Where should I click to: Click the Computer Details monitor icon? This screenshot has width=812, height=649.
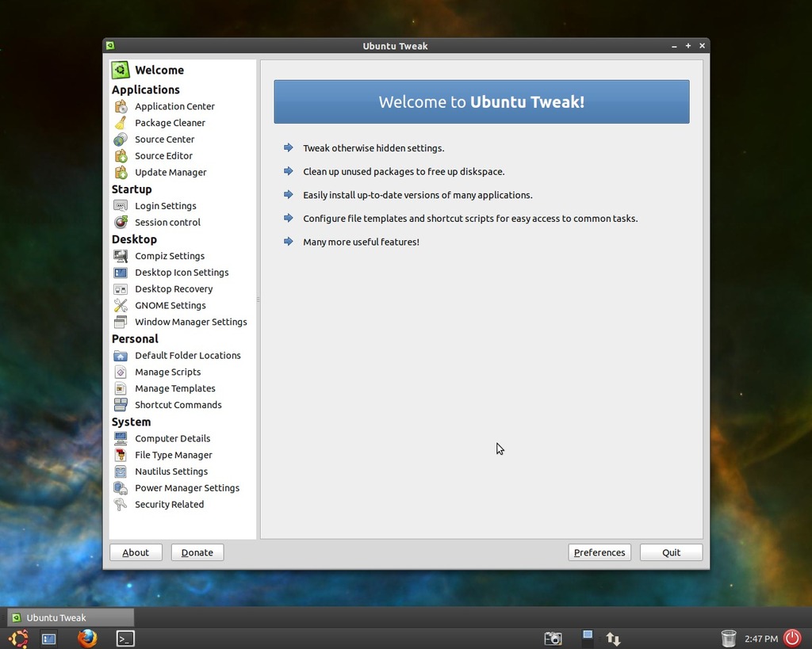pyautogui.click(x=121, y=439)
